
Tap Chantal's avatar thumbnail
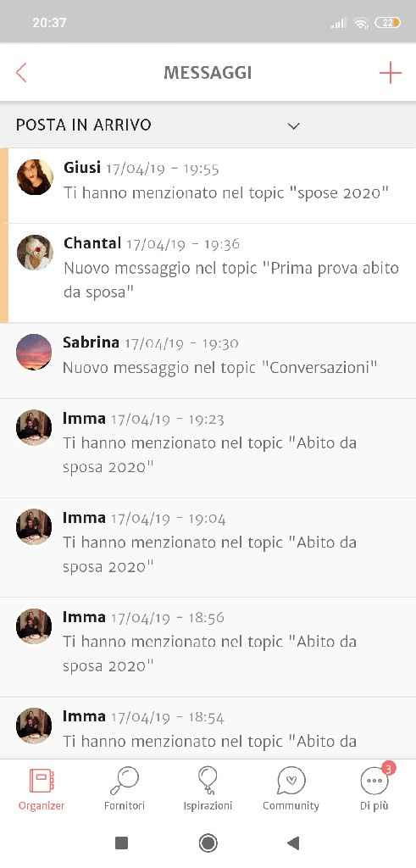(35, 253)
